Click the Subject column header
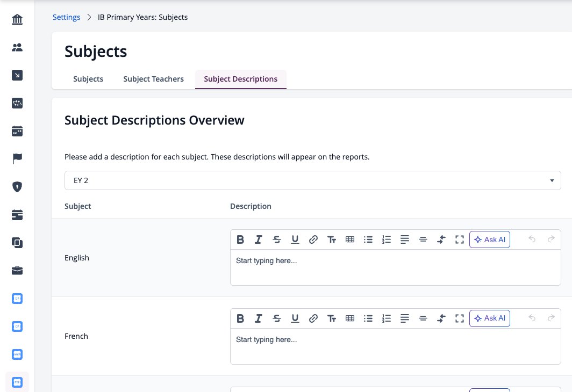Screen dimensions: 572x392 pyautogui.click(x=78, y=206)
